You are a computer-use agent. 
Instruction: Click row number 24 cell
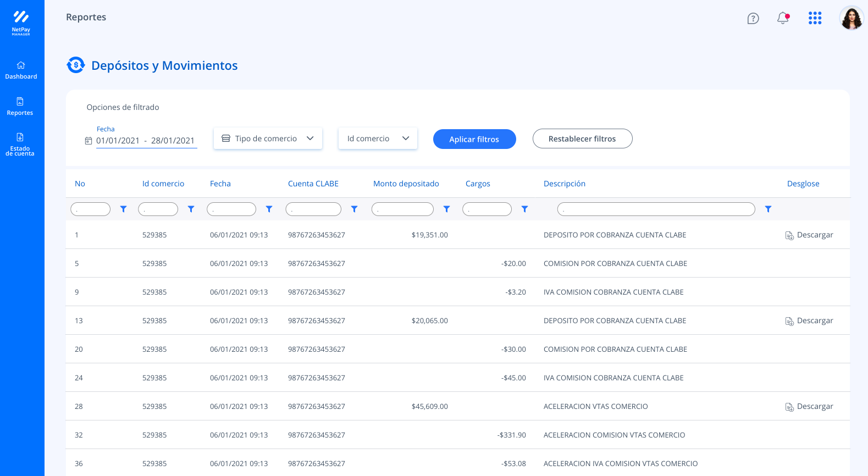pos(79,378)
